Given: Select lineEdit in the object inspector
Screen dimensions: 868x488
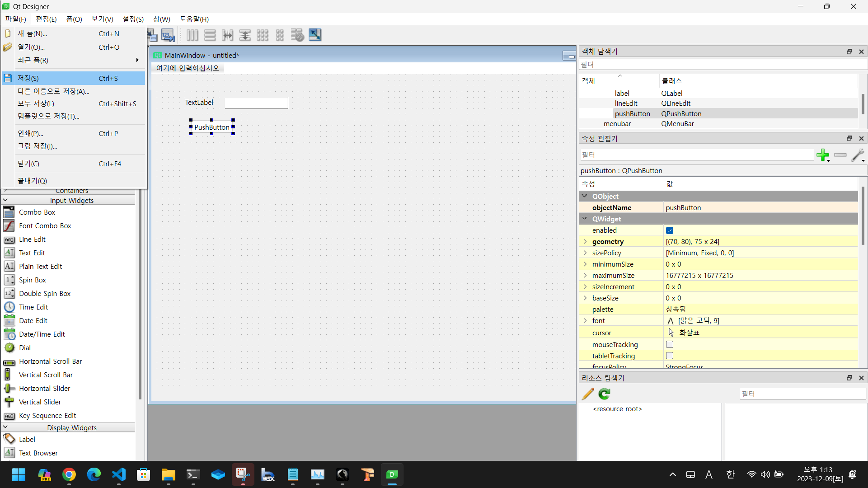Looking at the screenshot, I should pos(626,103).
